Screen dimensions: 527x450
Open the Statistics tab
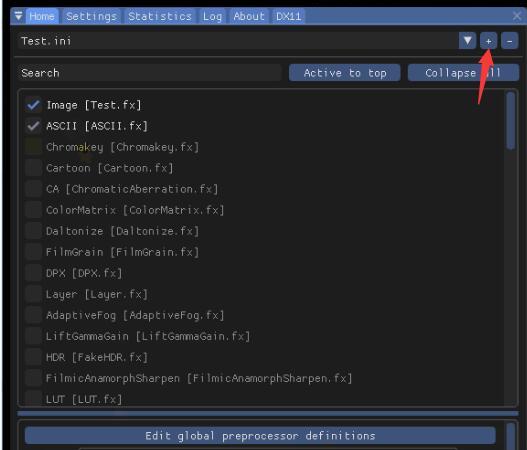[160, 16]
